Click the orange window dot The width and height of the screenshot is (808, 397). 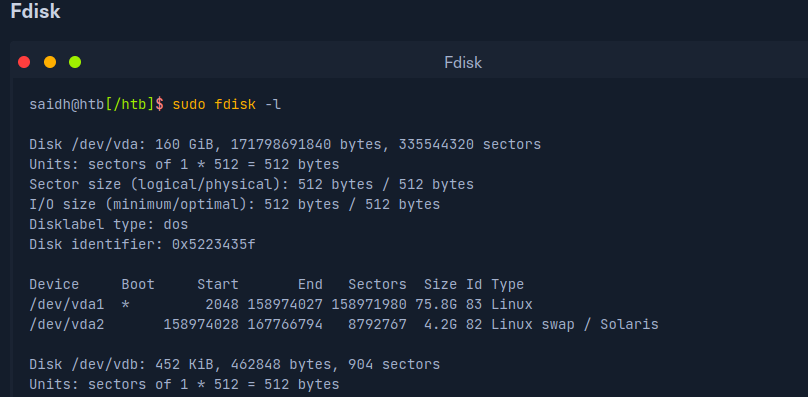[x=50, y=62]
